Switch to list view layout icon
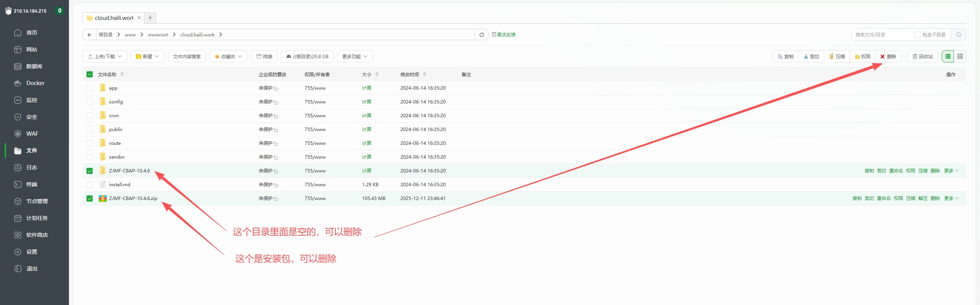Screen dimensions: 980x305 point(948,57)
